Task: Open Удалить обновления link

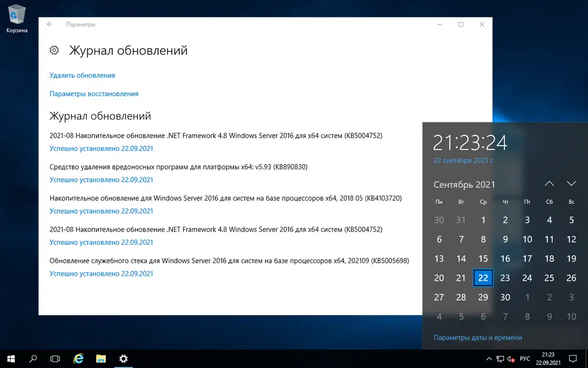Action: pyautogui.click(x=82, y=75)
